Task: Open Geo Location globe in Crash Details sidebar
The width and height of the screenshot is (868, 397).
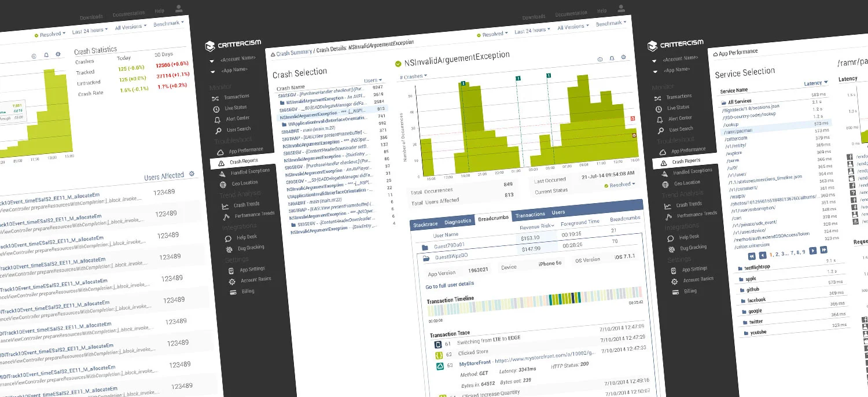Action: point(222,184)
